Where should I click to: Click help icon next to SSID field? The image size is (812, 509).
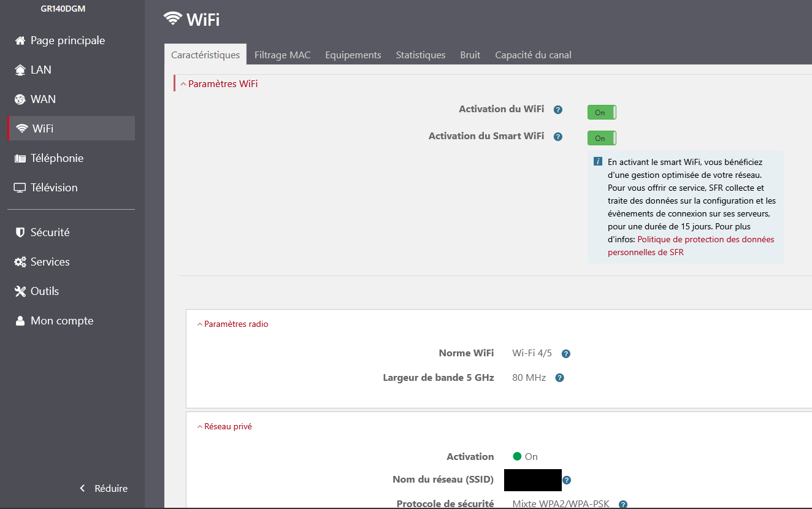[567, 480]
